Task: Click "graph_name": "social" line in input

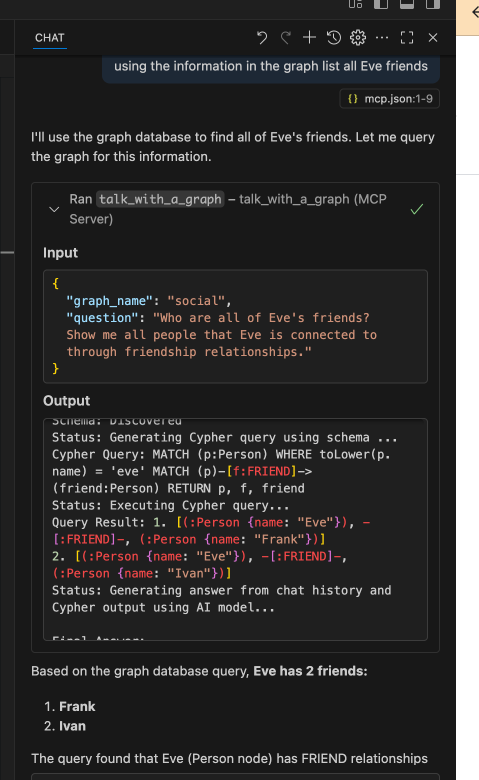Action: (149, 301)
